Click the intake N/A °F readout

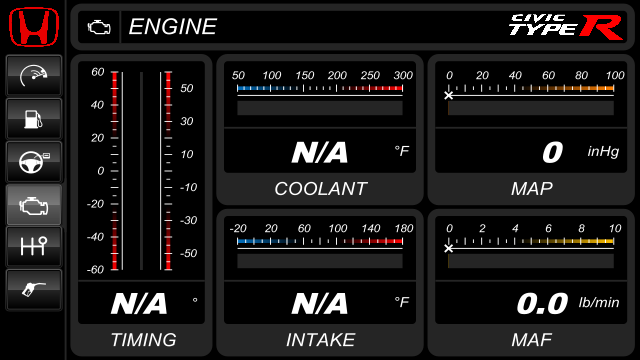click(320, 303)
